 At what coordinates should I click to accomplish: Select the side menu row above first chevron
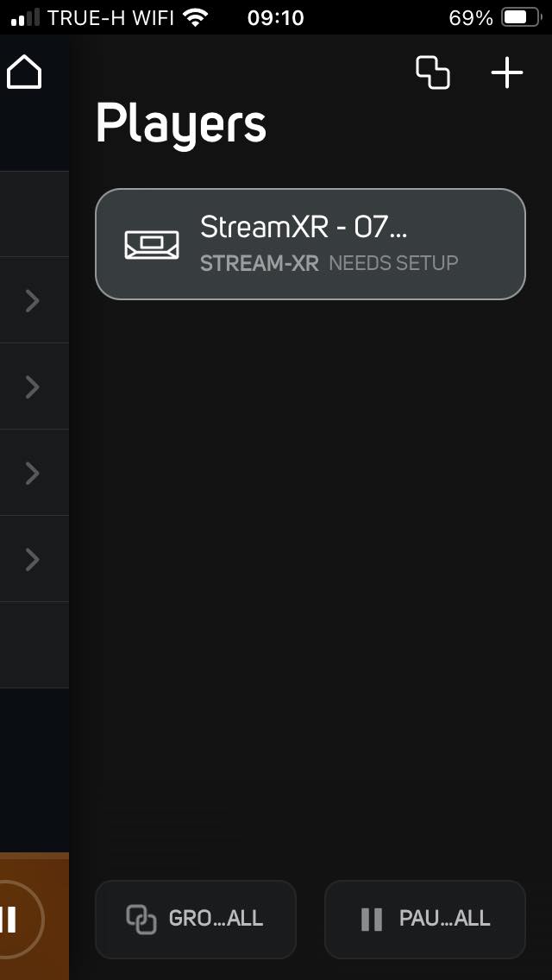tap(34, 214)
